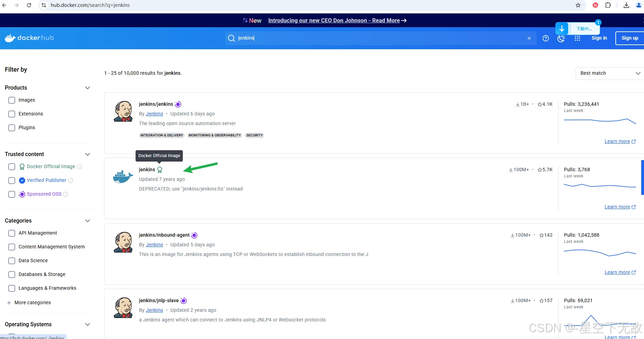Open site information icon in address bar
The image size is (644, 339).
click(44, 5)
